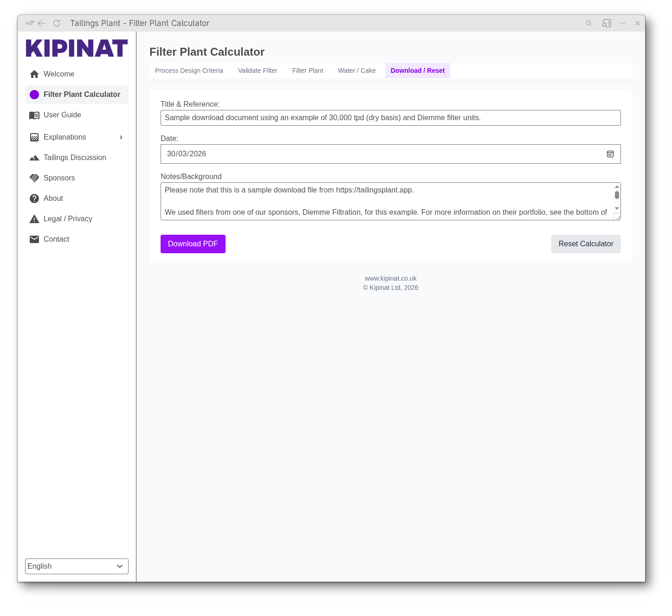Image resolution: width=672 pixels, height=616 pixels.
Task: Open Sponsors sidebar item
Action: click(77, 178)
